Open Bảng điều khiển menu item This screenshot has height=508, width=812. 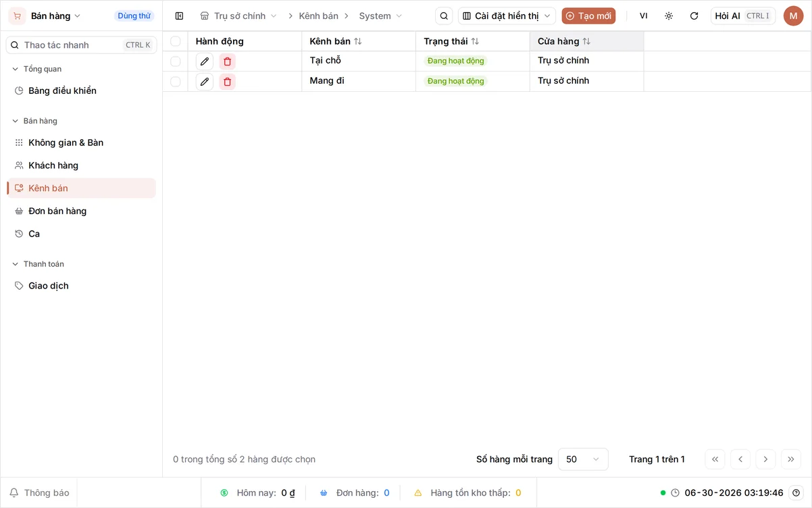tap(81, 91)
